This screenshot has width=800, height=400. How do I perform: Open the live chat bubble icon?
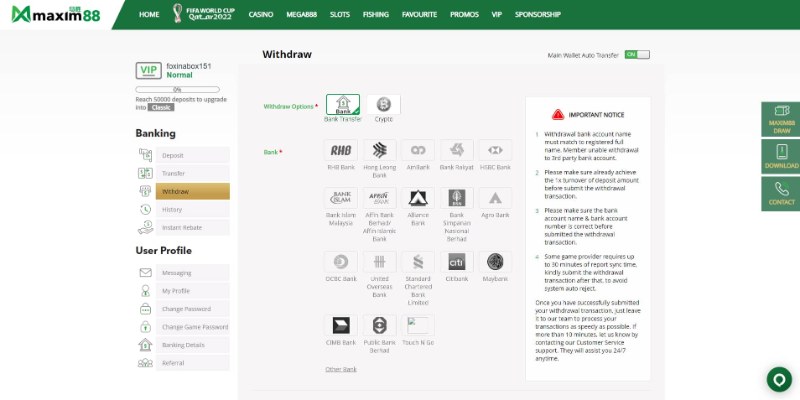(778, 379)
